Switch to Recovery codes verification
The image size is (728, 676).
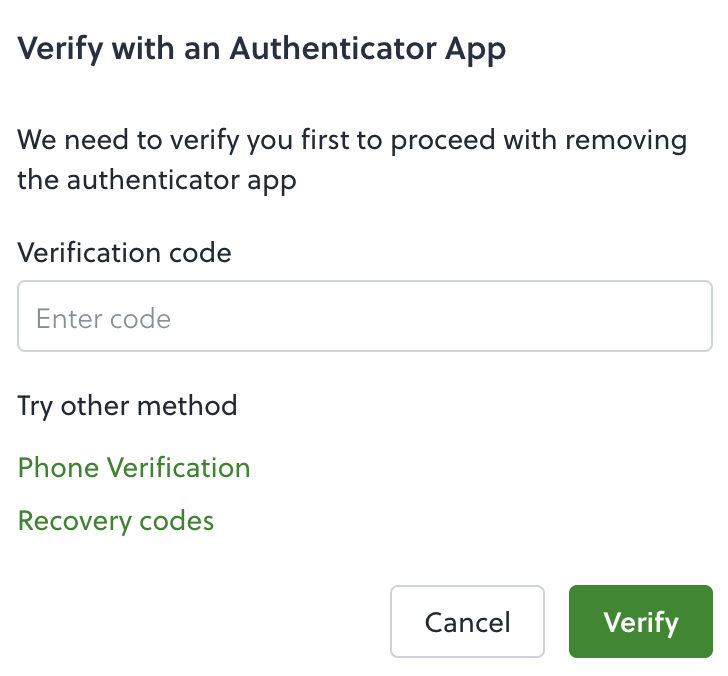116,521
